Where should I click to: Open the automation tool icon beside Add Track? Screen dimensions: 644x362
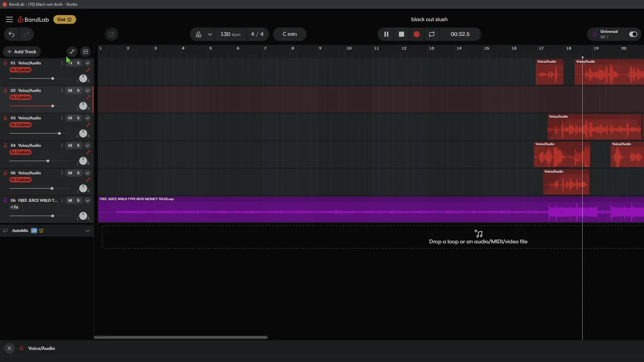pyautogui.click(x=72, y=51)
